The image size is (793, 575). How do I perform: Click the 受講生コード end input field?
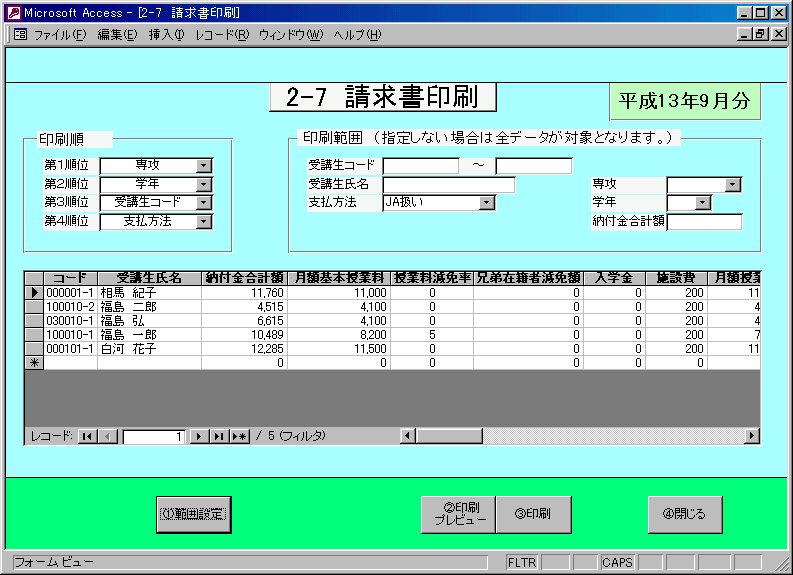(534, 166)
